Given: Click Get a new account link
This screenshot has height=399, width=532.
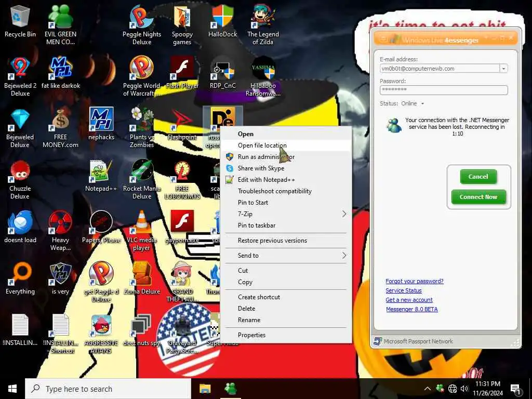Looking at the screenshot, I should tap(409, 300).
